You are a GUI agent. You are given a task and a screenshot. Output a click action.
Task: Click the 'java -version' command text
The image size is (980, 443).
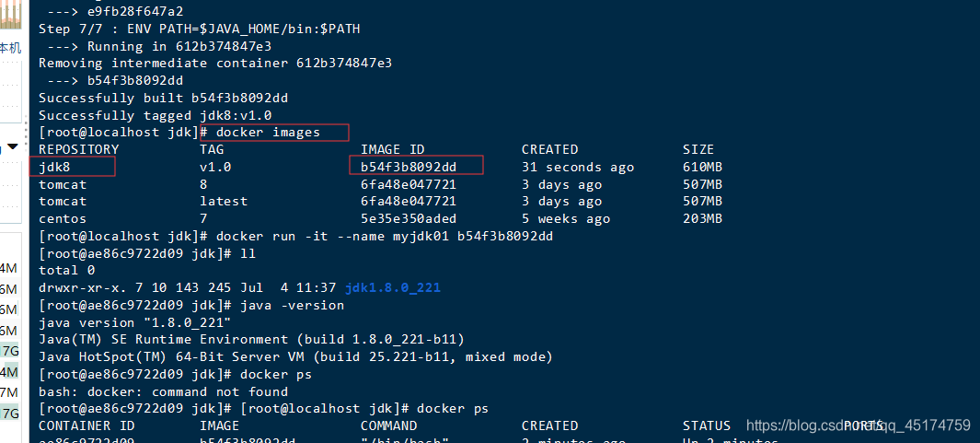pyautogui.click(x=292, y=306)
